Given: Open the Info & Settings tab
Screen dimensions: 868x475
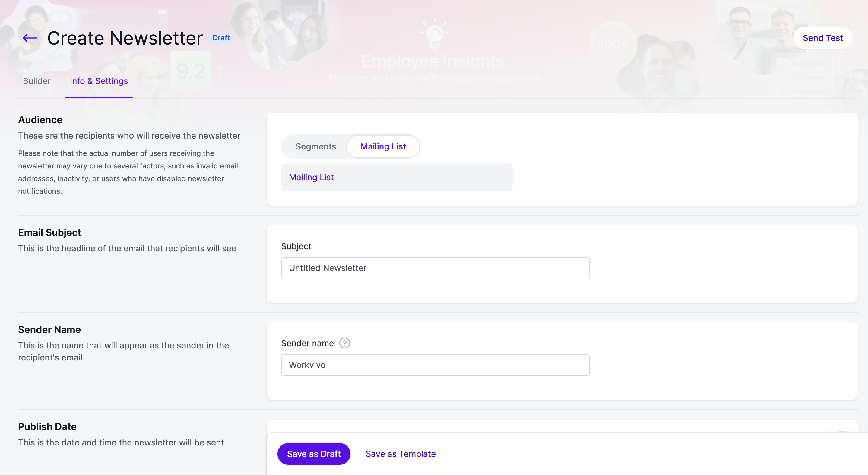Looking at the screenshot, I should click(99, 81).
